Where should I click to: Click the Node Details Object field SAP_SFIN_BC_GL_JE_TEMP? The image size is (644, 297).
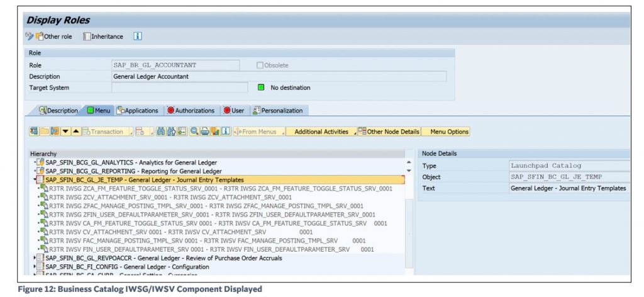(x=569, y=177)
